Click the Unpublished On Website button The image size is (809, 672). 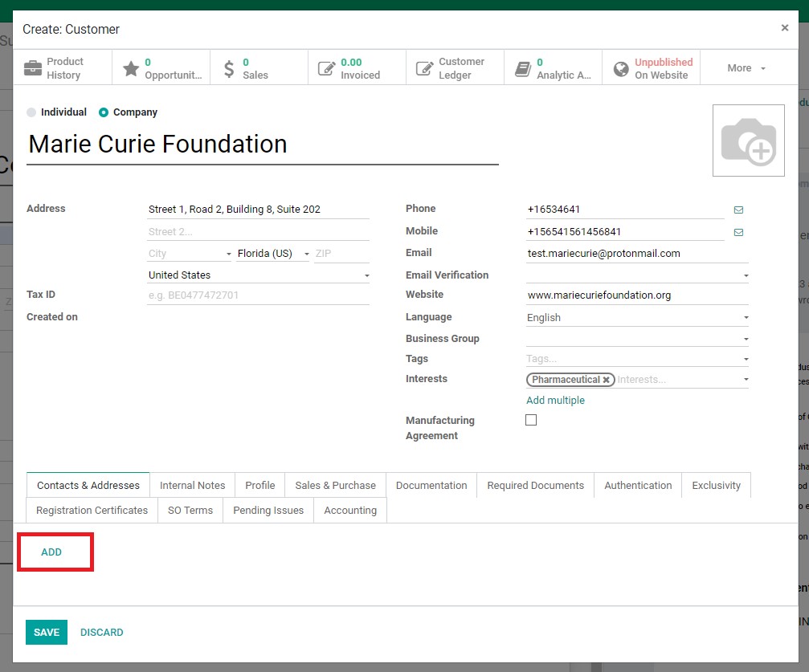[x=651, y=68]
